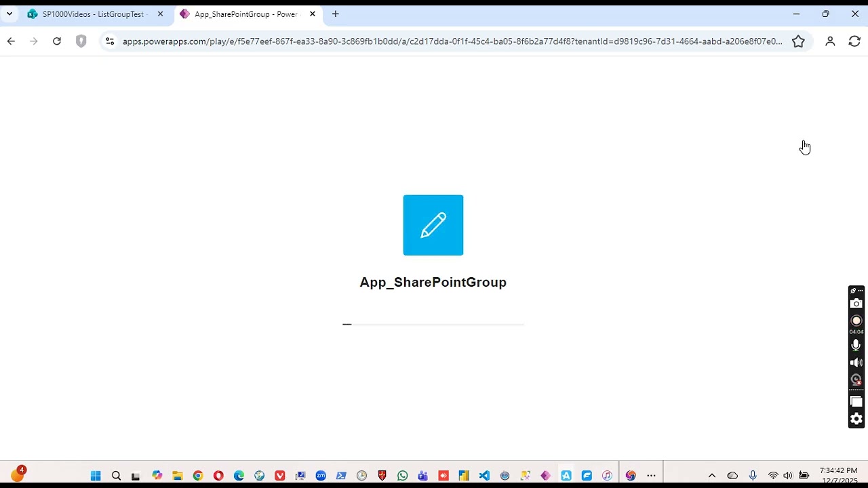
Task: Take a screenshot with recorder camera icon
Action: (x=856, y=304)
